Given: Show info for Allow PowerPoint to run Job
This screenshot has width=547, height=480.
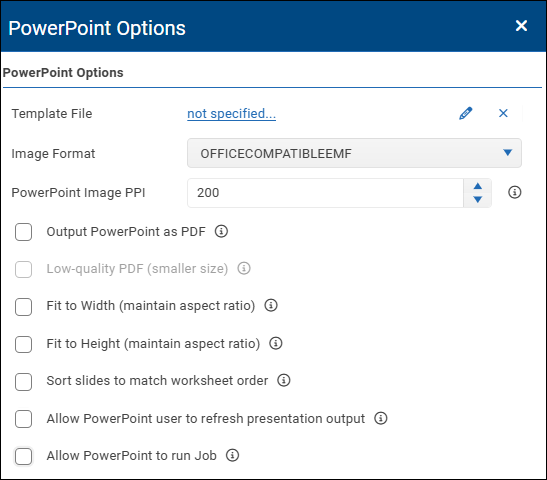Looking at the screenshot, I should pos(232,455).
